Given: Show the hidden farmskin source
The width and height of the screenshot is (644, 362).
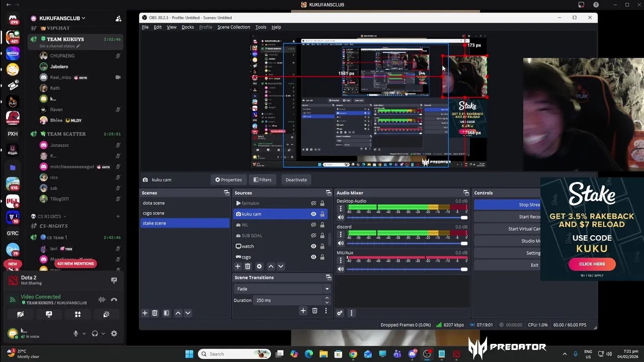Looking at the screenshot, I should click(313, 203).
